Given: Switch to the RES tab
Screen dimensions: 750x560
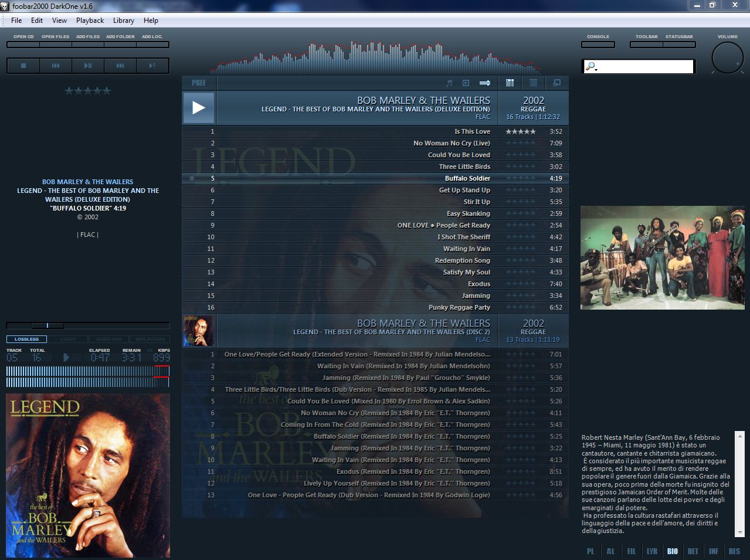Looking at the screenshot, I should [x=734, y=551].
